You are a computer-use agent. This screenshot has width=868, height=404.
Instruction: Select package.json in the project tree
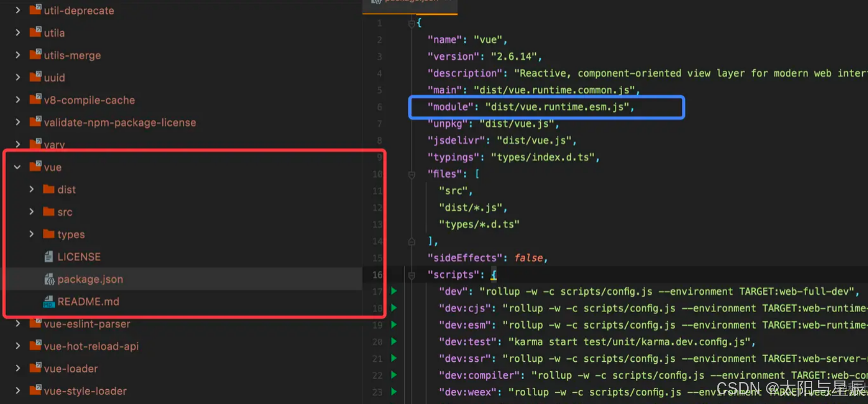pyautogui.click(x=90, y=279)
